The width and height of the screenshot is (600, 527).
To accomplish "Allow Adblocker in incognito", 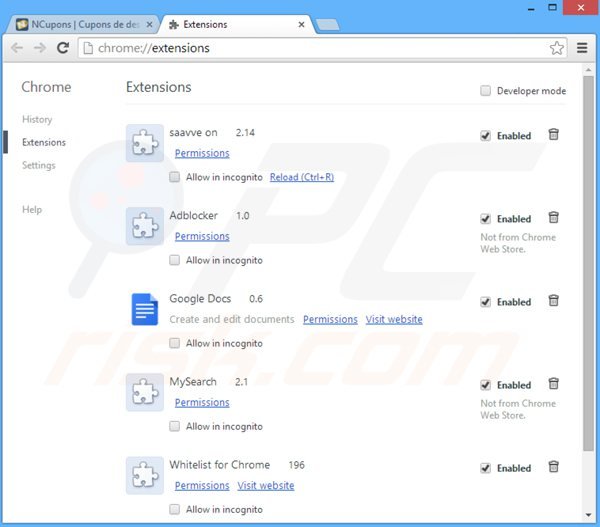I will [174, 260].
